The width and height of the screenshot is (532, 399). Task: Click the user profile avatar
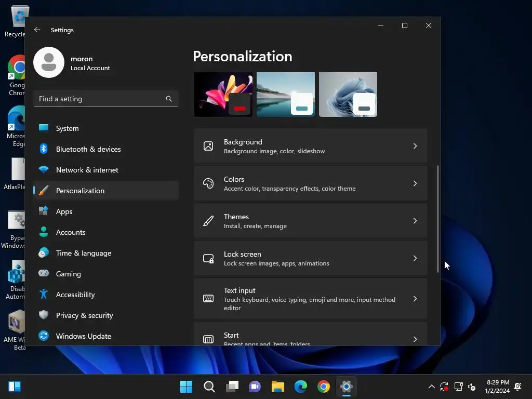pyautogui.click(x=49, y=62)
